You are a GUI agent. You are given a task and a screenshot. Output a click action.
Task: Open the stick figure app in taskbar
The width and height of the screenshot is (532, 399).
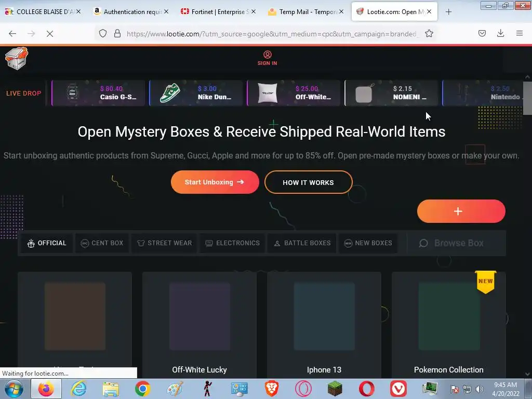[207, 389]
